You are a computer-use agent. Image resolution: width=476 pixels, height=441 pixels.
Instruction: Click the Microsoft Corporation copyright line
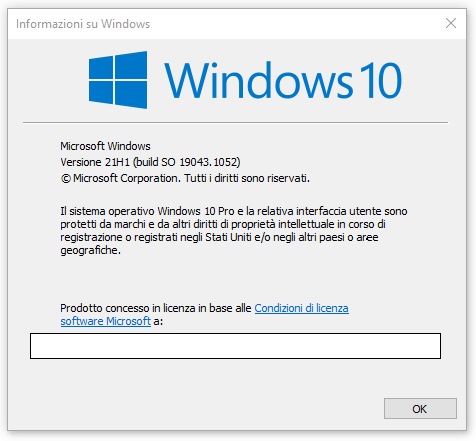185,178
